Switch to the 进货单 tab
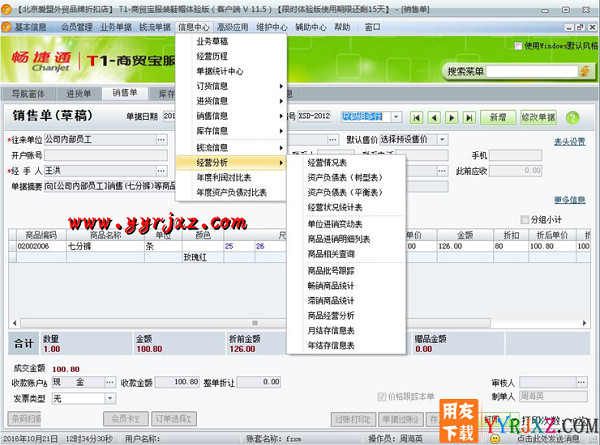The image size is (600, 445). point(79,94)
